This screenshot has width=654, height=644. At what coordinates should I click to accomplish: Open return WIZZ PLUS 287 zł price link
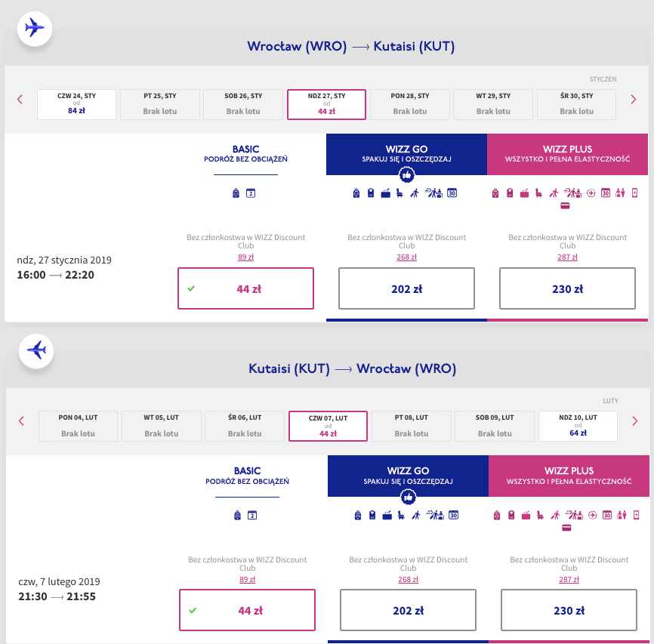point(569,579)
